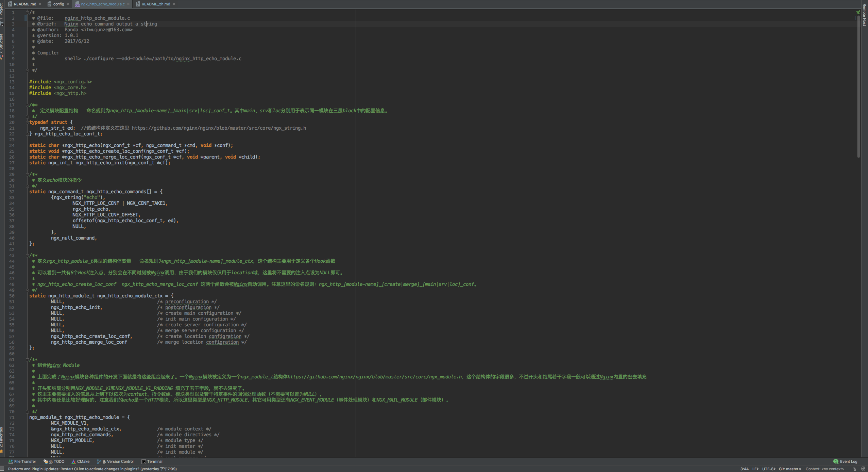
Task: Collapse the file header comment at line 1
Action: click(27, 12)
